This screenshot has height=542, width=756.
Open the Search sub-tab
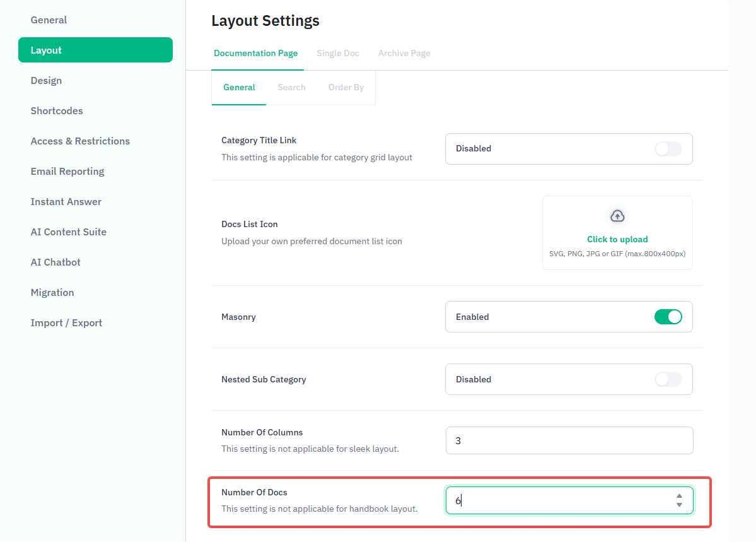[291, 88]
